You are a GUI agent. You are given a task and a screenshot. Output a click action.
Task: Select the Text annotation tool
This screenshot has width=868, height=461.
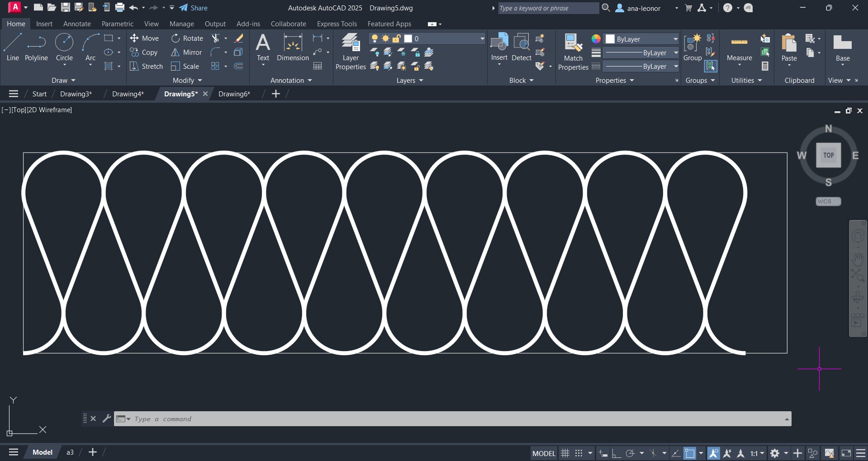[x=263, y=48]
